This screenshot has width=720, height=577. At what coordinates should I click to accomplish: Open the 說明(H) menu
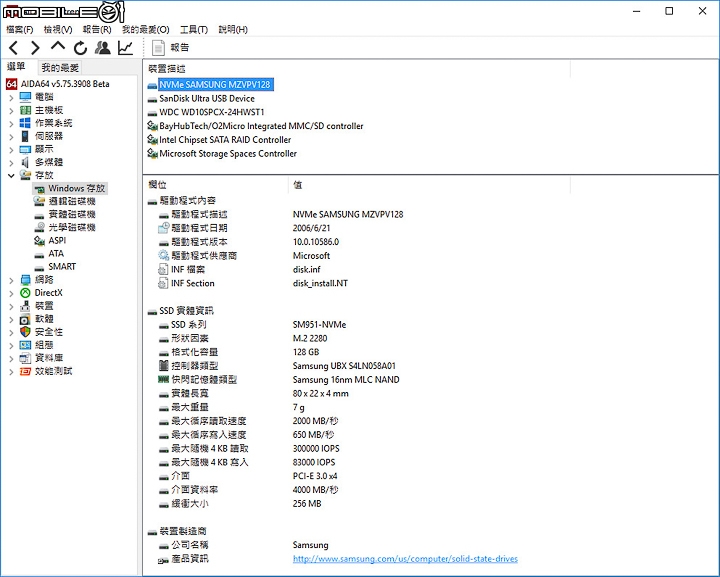233,29
